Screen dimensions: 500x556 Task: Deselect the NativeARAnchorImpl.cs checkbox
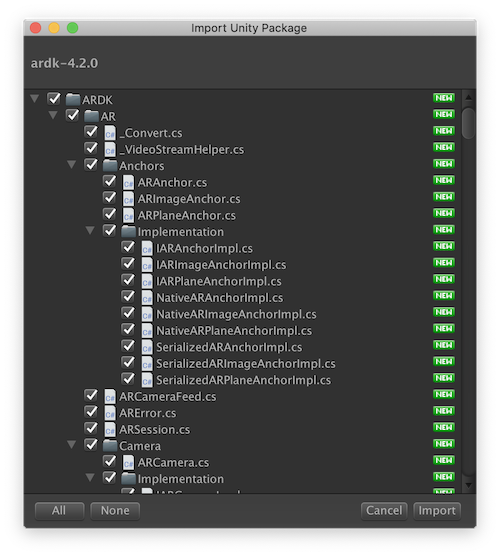pyautogui.click(x=128, y=296)
